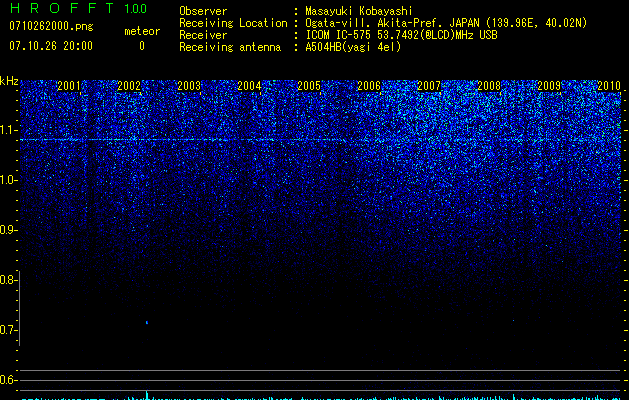Click the 2005 time marker
Screen dimensions: 629x400
pyautogui.click(x=309, y=85)
